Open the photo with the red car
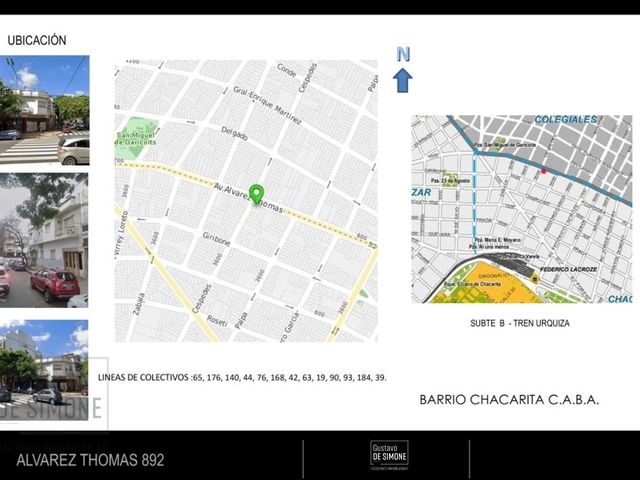Viewport: 640px width, 480px height. click(x=44, y=240)
